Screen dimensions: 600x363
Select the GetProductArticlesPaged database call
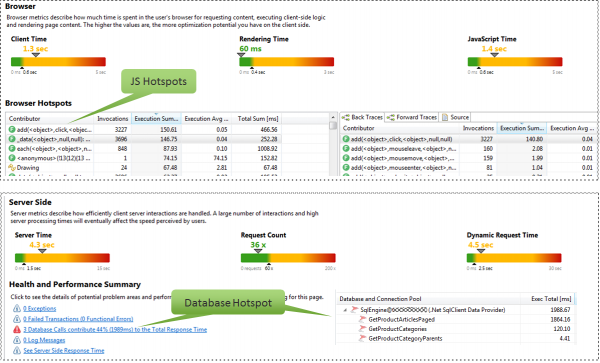coord(456,319)
